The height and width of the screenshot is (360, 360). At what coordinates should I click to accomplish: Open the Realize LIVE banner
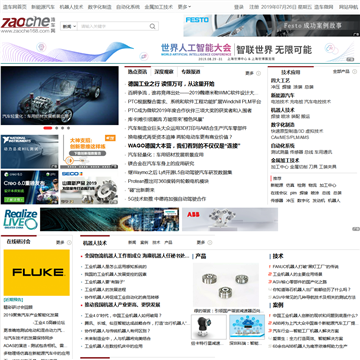coord(90,219)
